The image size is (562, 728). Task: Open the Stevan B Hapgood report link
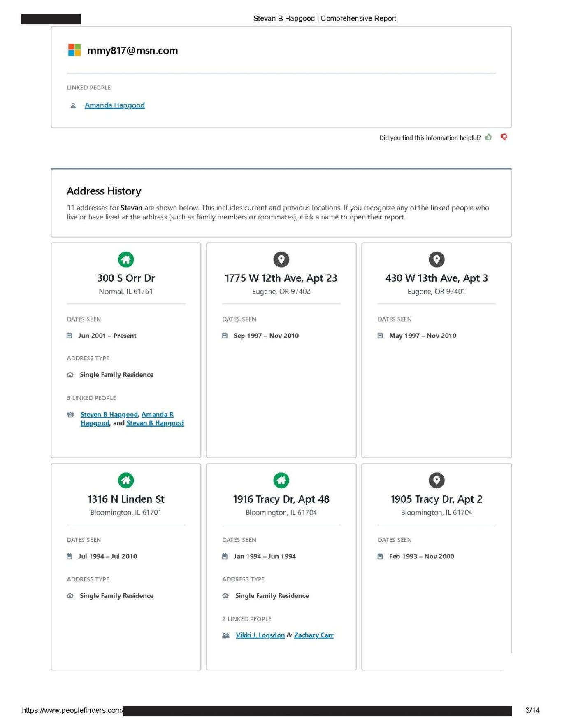pyautogui.click(x=155, y=423)
